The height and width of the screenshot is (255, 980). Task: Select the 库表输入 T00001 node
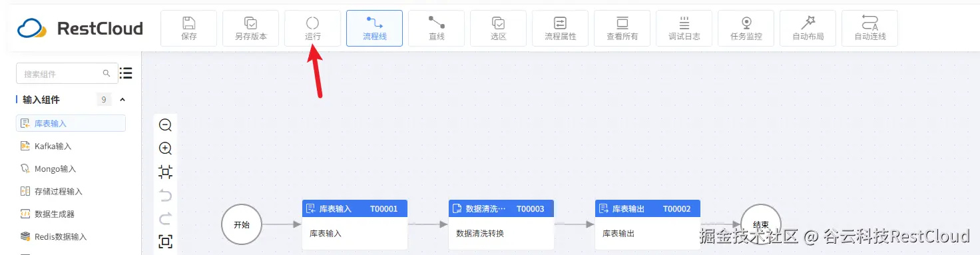tap(354, 224)
